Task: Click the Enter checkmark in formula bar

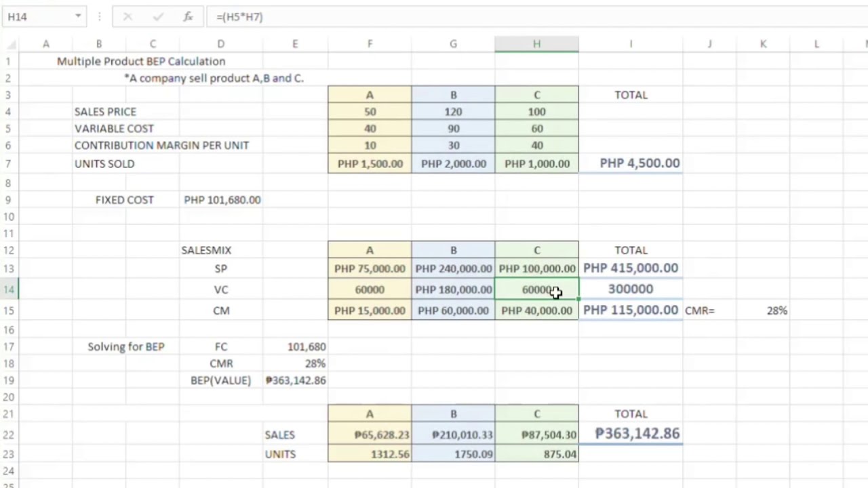Action: 158,17
